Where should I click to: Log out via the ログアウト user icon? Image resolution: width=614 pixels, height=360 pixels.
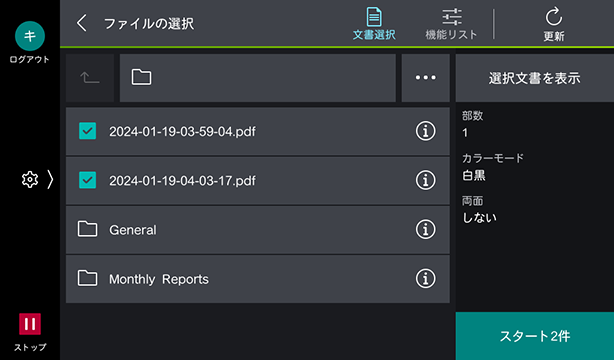pyautogui.click(x=30, y=36)
